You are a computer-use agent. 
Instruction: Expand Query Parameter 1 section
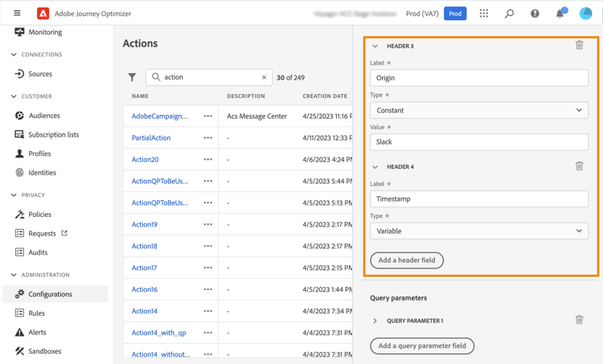coord(375,321)
